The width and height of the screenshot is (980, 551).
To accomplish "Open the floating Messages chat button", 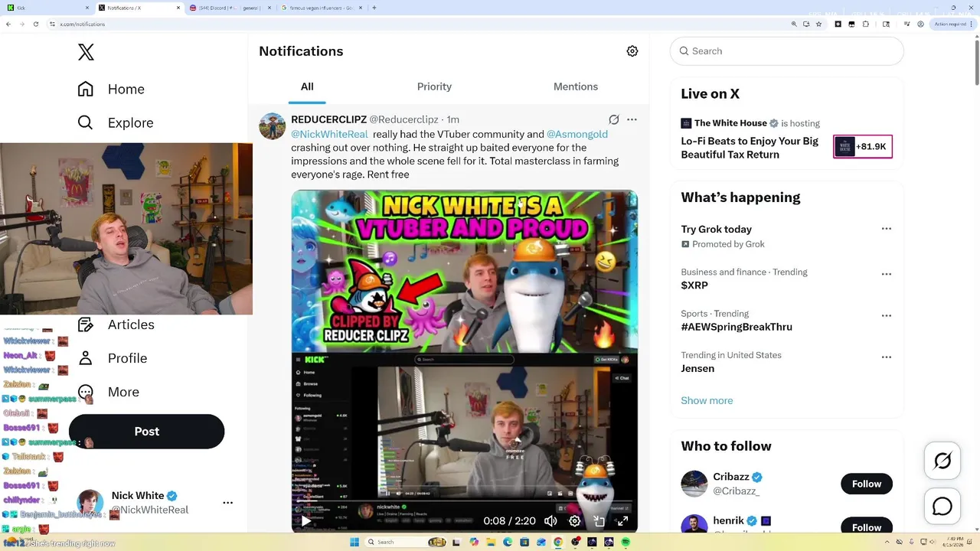I will pos(942,507).
